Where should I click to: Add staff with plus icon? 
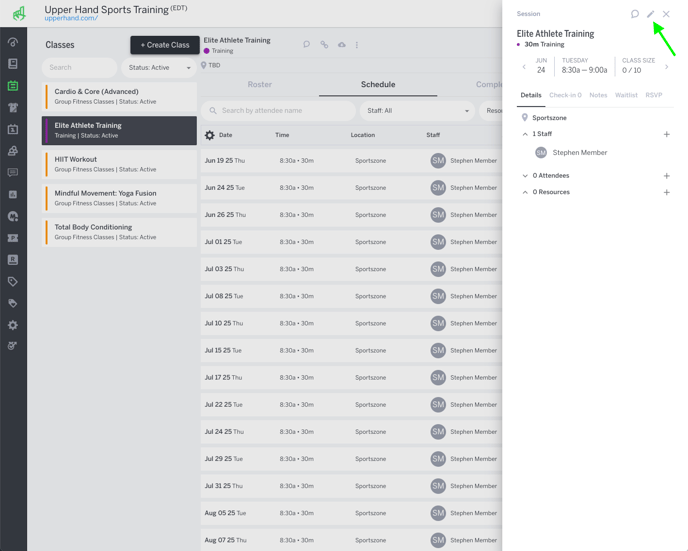[666, 134]
